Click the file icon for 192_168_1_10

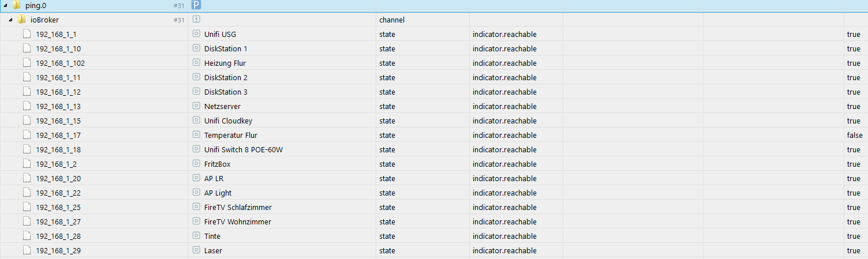click(27, 48)
